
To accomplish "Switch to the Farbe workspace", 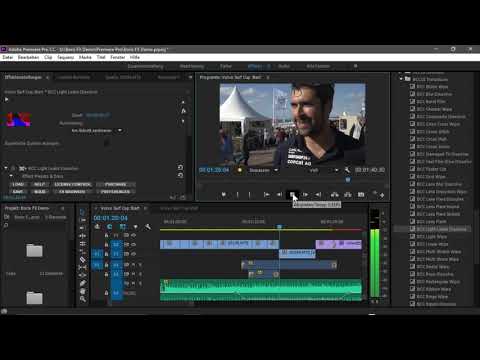I will [x=226, y=66].
